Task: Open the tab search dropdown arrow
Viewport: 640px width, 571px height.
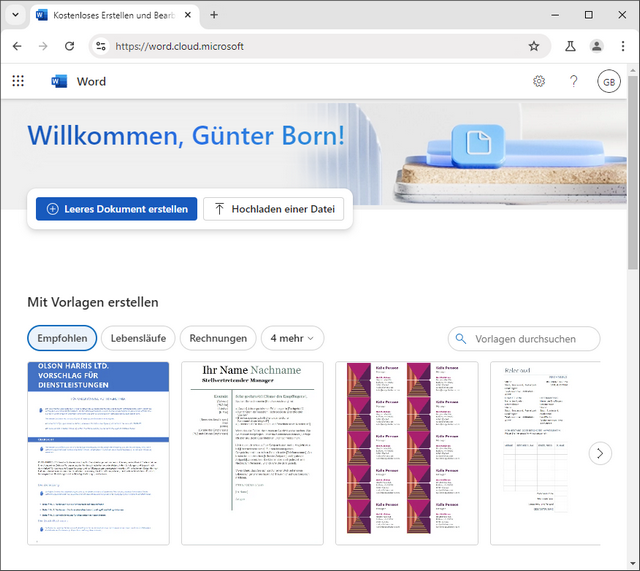Action: [x=16, y=15]
